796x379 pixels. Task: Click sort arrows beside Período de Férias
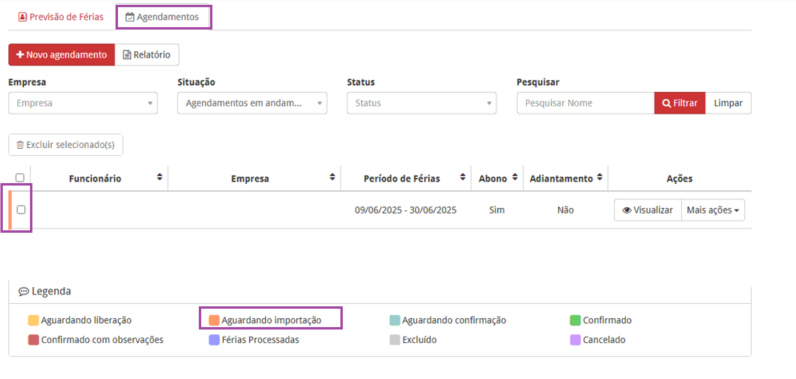coord(462,177)
